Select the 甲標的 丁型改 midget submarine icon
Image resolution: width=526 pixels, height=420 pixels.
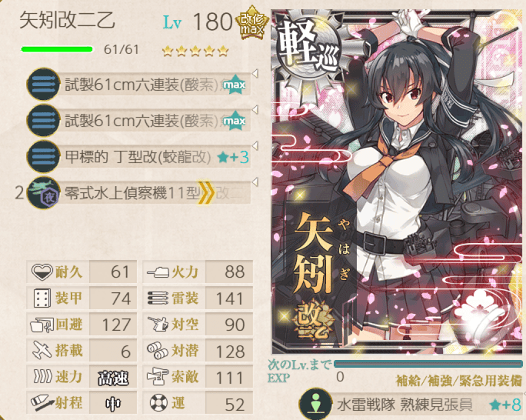pos(43,156)
